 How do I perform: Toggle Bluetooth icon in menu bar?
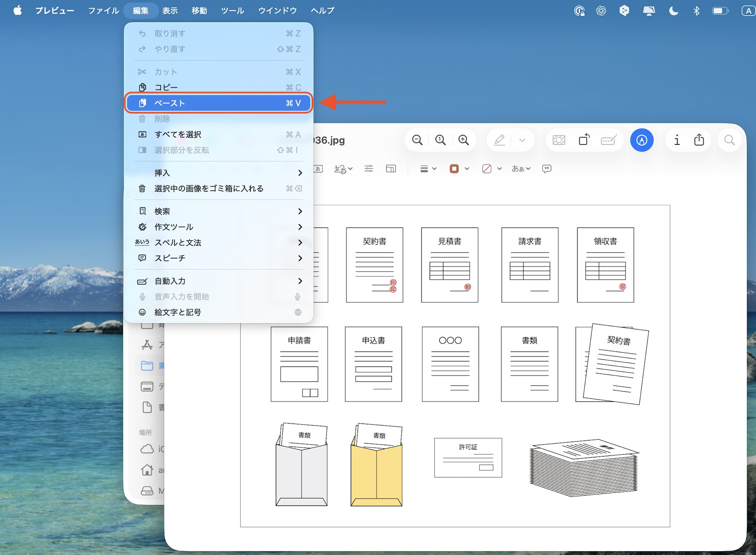point(696,11)
